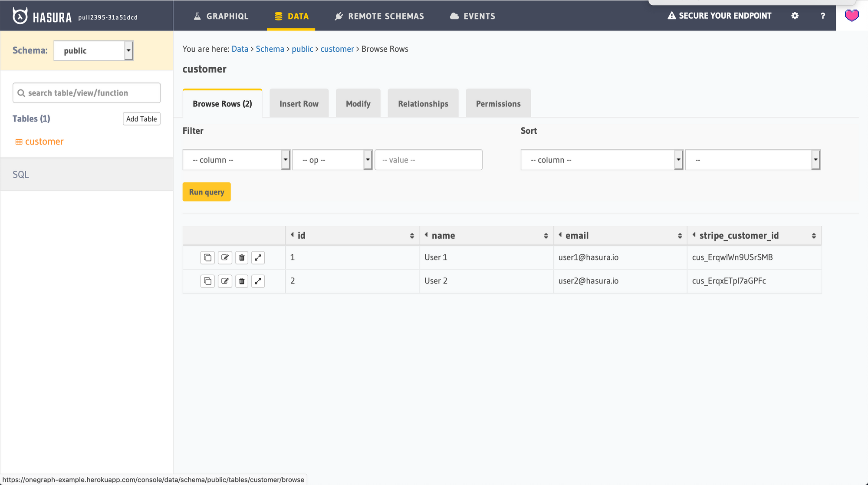Clone row for User 2
Viewport: 868px width, 485px height.
[x=207, y=281]
